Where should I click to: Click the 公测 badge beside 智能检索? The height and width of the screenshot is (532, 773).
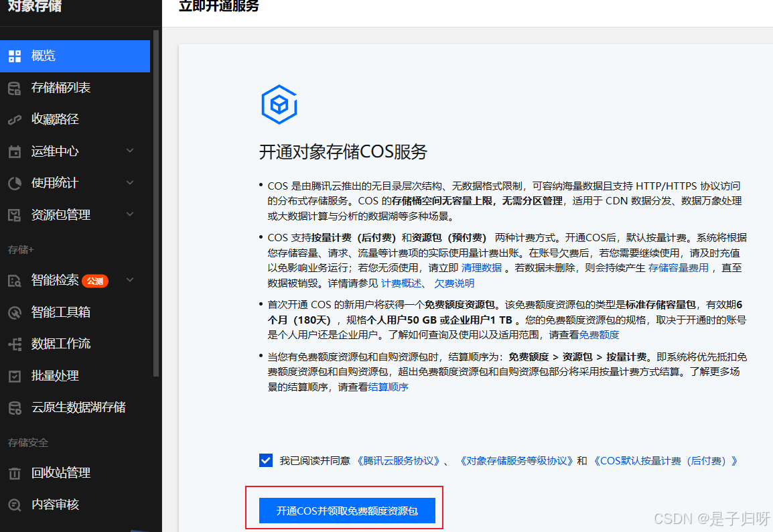(95, 281)
